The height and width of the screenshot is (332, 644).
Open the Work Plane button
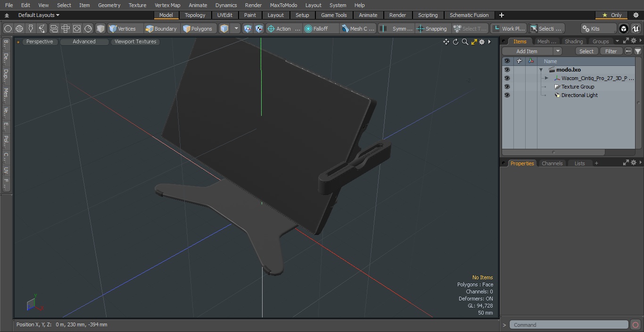(x=508, y=29)
